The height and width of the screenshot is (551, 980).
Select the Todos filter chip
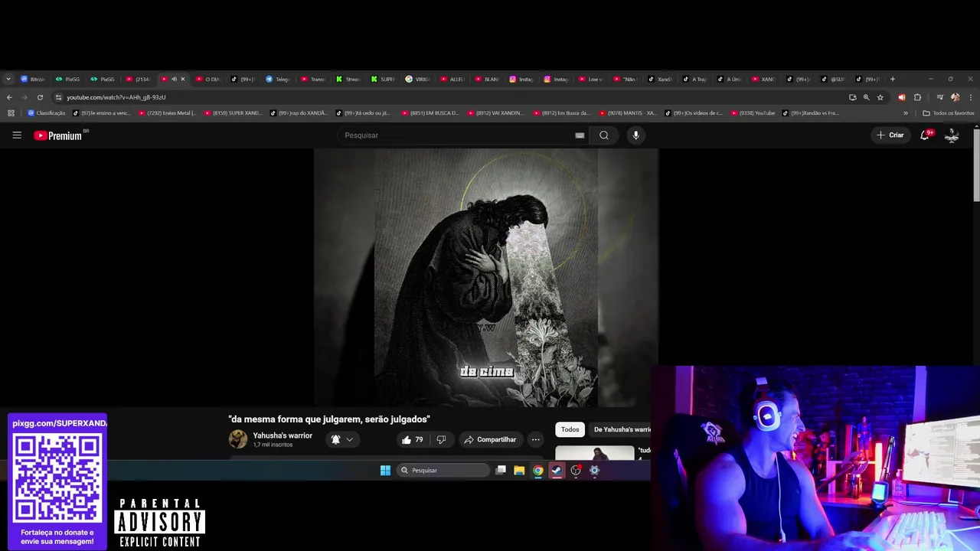pyautogui.click(x=570, y=429)
